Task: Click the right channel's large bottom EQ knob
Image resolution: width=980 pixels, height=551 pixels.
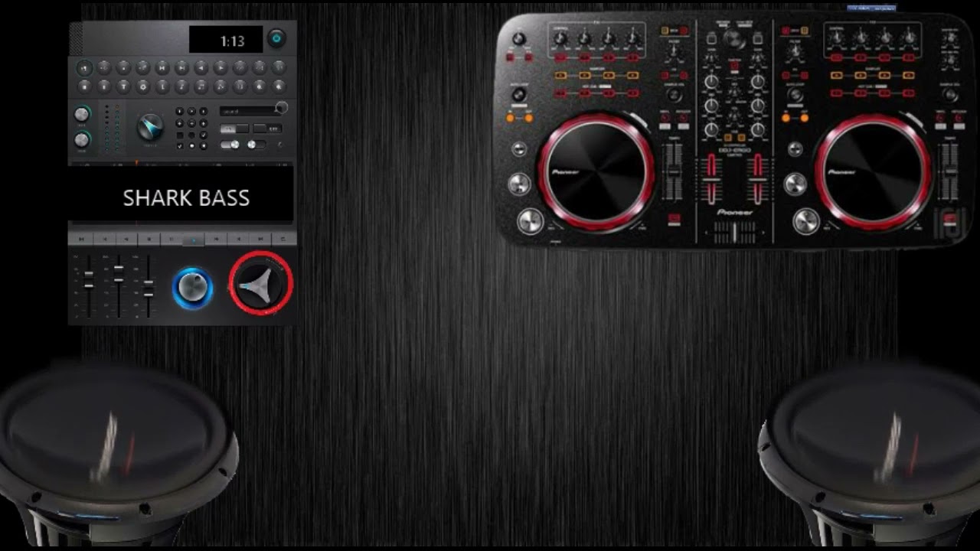Action: (758, 129)
